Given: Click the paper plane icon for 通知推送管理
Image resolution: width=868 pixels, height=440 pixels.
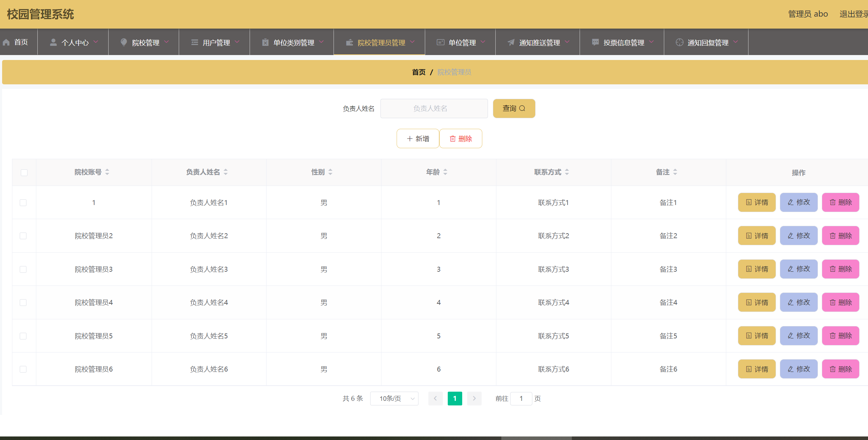Looking at the screenshot, I should point(511,42).
